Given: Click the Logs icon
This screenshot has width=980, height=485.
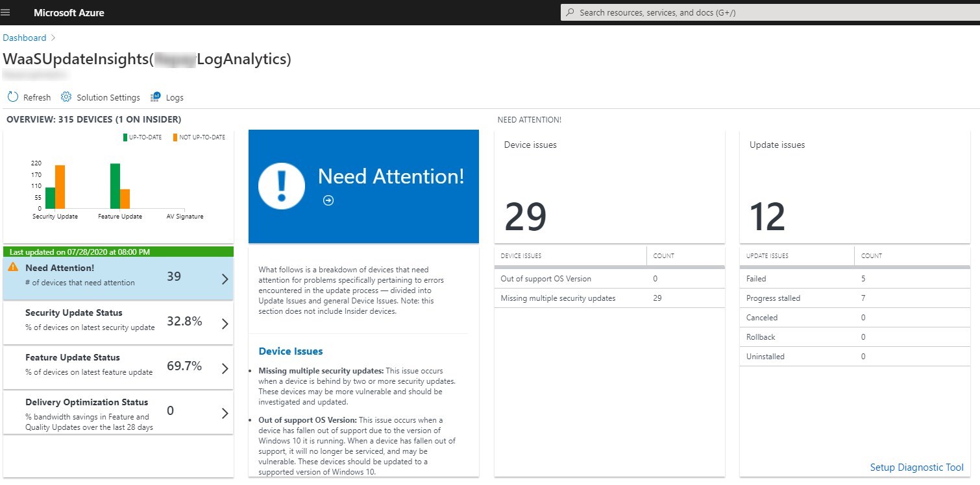Looking at the screenshot, I should (156, 97).
